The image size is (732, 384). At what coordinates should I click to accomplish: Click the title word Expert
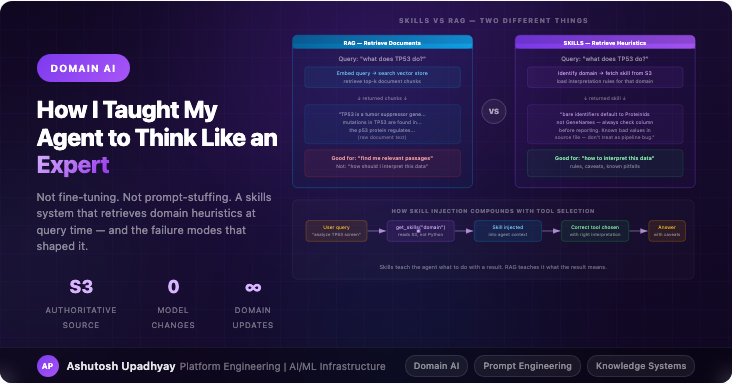click(73, 165)
